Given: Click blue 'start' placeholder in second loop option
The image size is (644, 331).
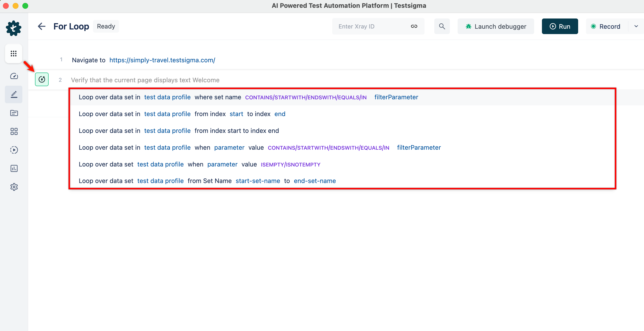Looking at the screenshot, I should coord(236,114).
